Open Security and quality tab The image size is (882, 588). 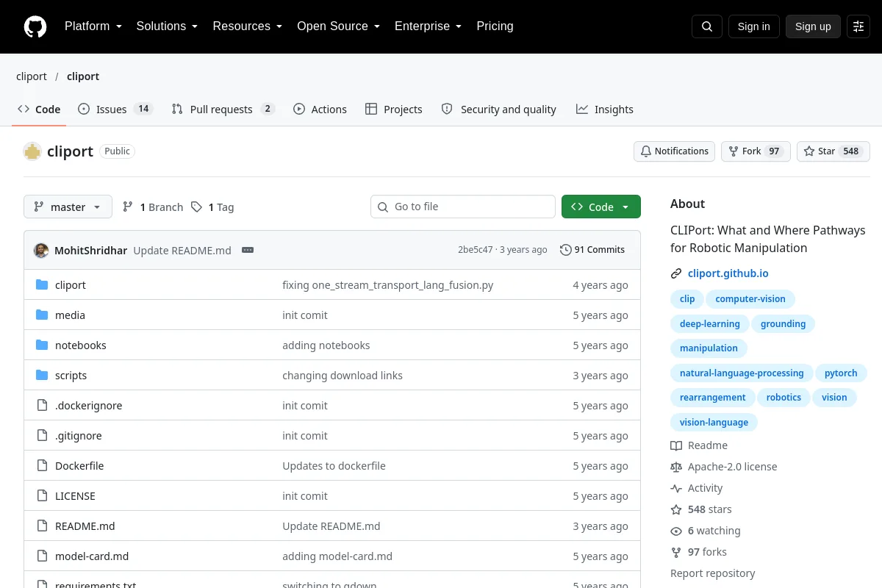click(x=498, y=110)
